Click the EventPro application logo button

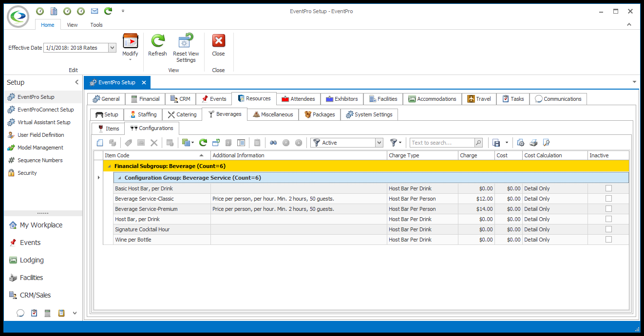click(x=18, y=17)
